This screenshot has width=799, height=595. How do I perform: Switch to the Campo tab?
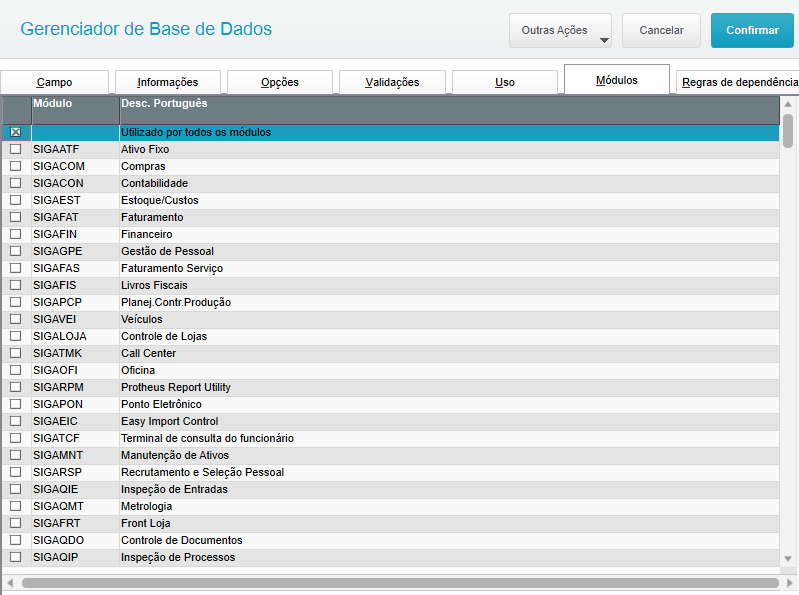(55, 83)
